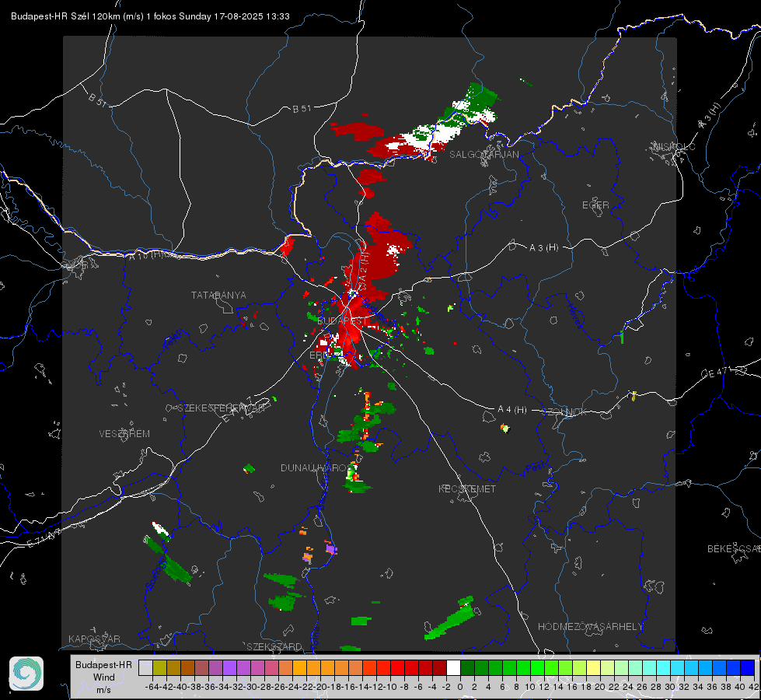Click the Budapest-HR Wind m/s legend label
761x700 pixels.
point(103,677)
